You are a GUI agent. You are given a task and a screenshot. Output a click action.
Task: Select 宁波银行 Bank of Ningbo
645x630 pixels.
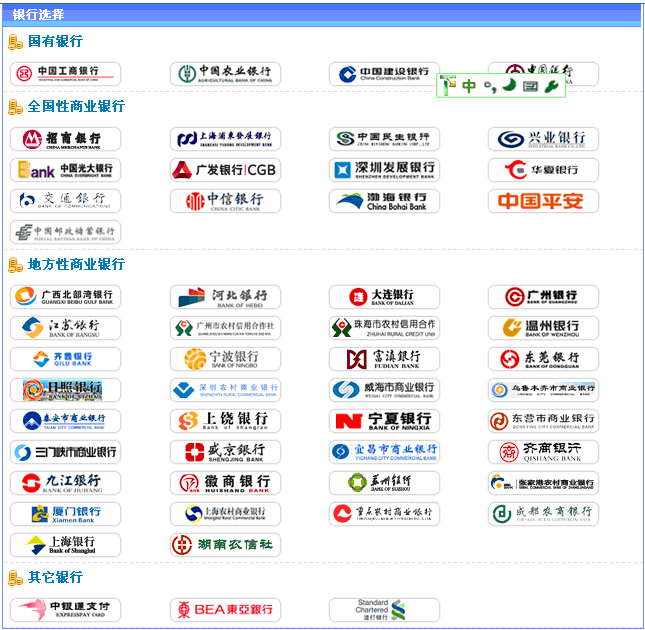[x=225, y=359]
